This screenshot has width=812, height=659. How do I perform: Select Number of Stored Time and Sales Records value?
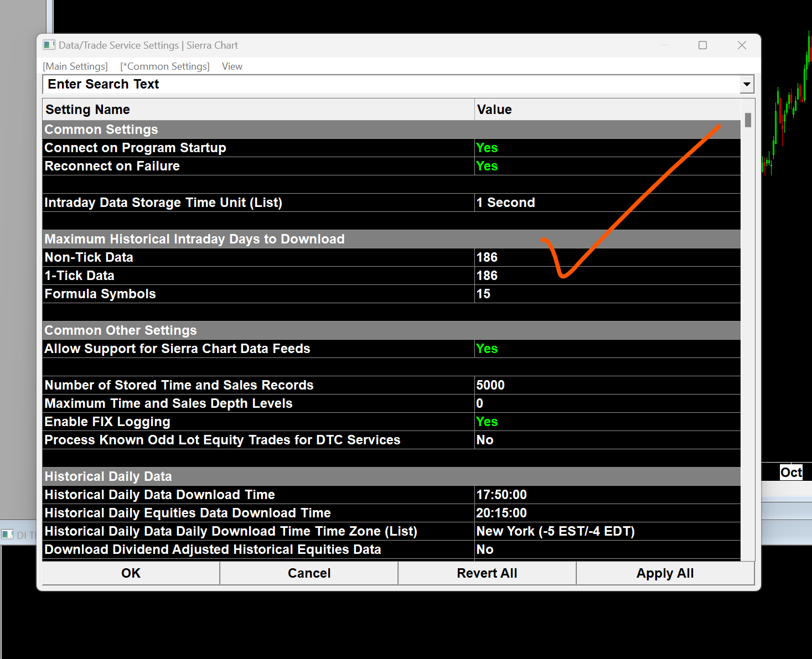pyautogui.click(x=607, y=385)
